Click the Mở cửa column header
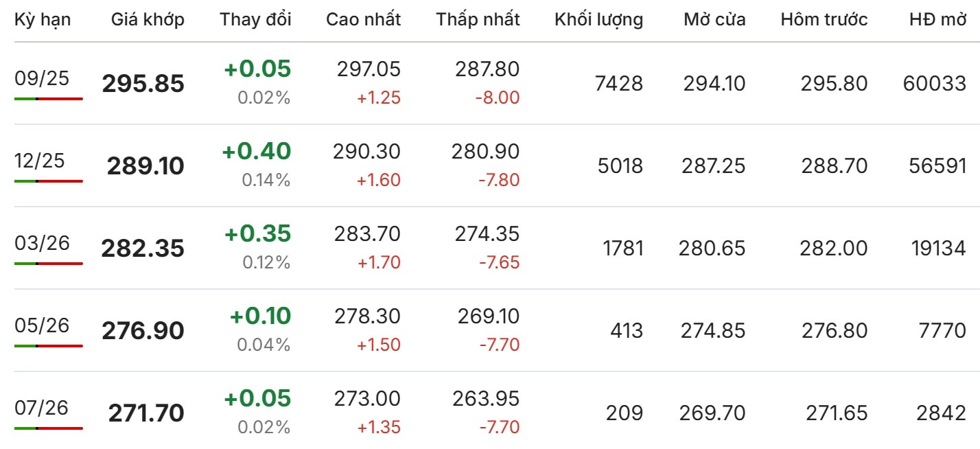 coord(714,20)
